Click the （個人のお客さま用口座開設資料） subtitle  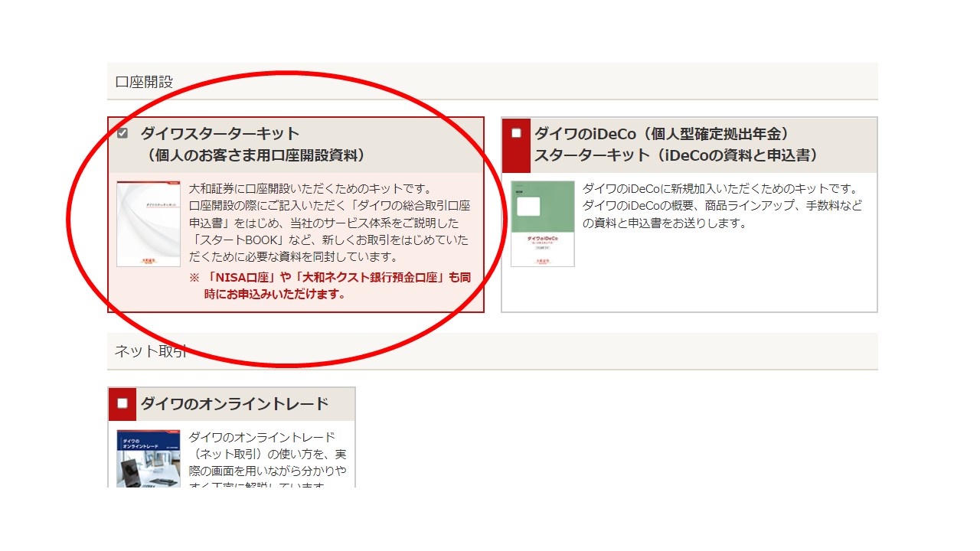pos(256,155)
